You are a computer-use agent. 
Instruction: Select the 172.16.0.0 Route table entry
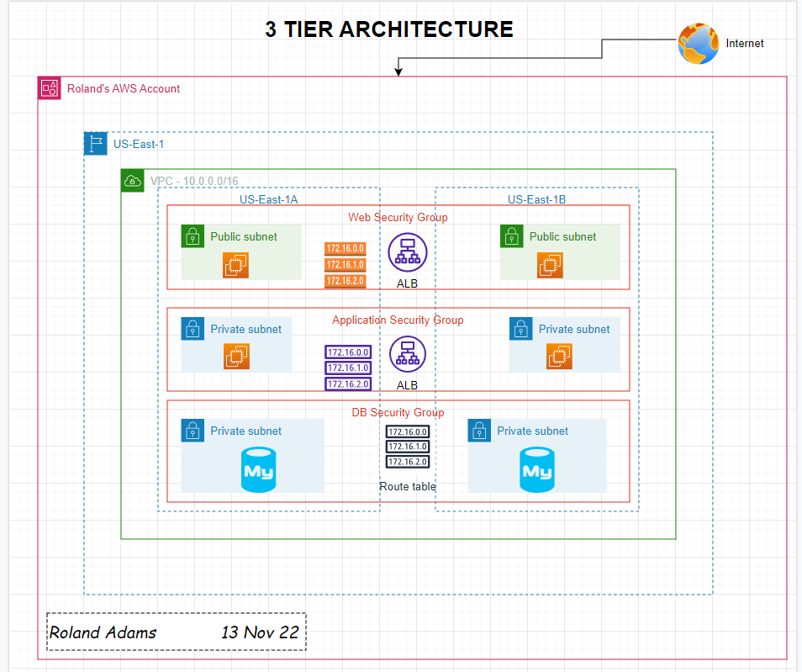407,431
